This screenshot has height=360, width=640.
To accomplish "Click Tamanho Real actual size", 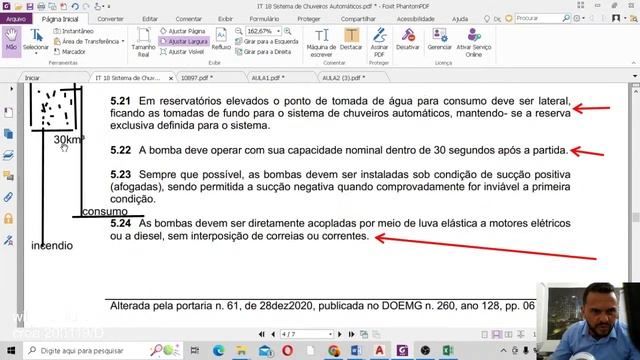I will 143,42.
